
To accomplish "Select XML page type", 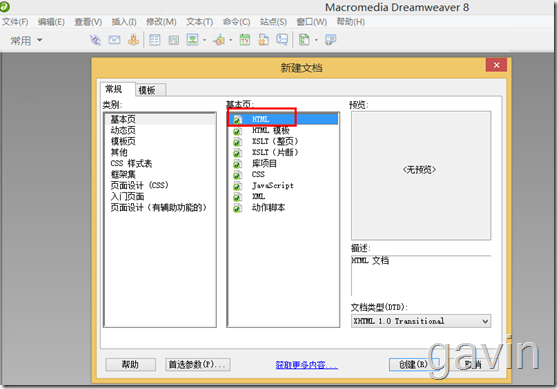I will [x=283, y=196].
